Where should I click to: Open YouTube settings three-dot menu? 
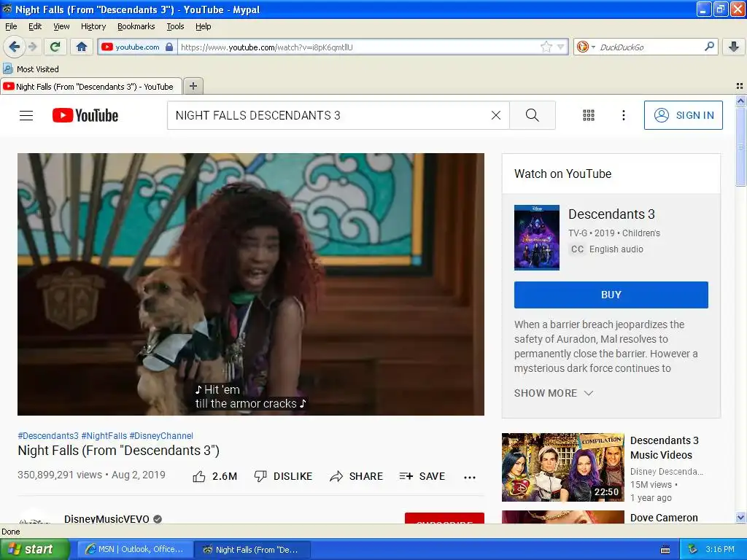[x=623, y=115]
